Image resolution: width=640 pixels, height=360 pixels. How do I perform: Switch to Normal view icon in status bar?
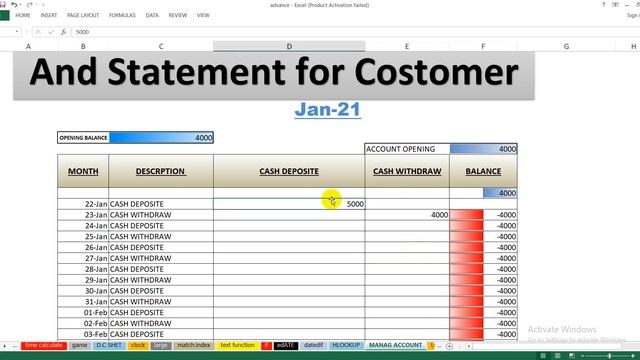coord(543,356)
